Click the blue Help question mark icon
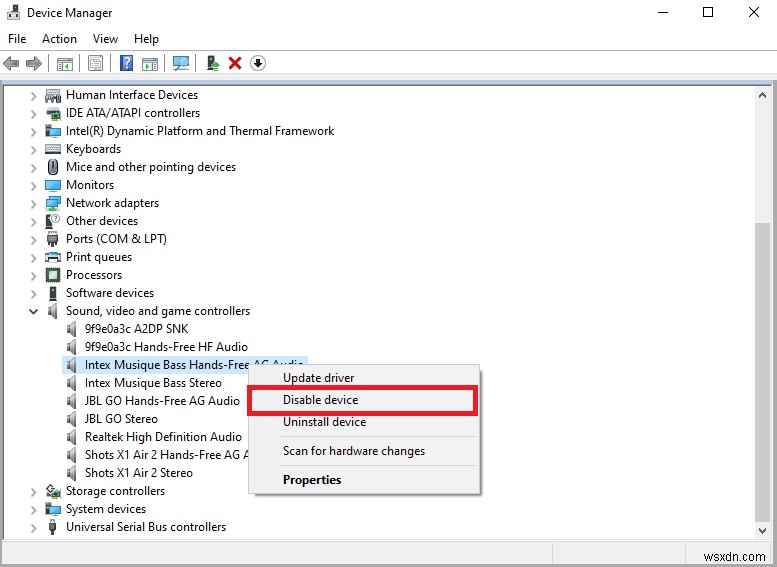The height and width of the screenshot is (567, 777). pos(126,63)
